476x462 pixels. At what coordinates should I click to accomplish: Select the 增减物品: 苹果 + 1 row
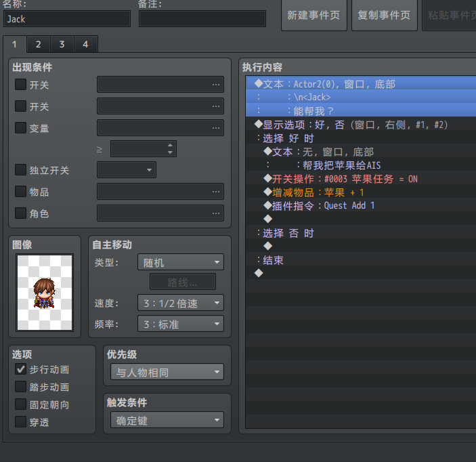pos(361,192)
